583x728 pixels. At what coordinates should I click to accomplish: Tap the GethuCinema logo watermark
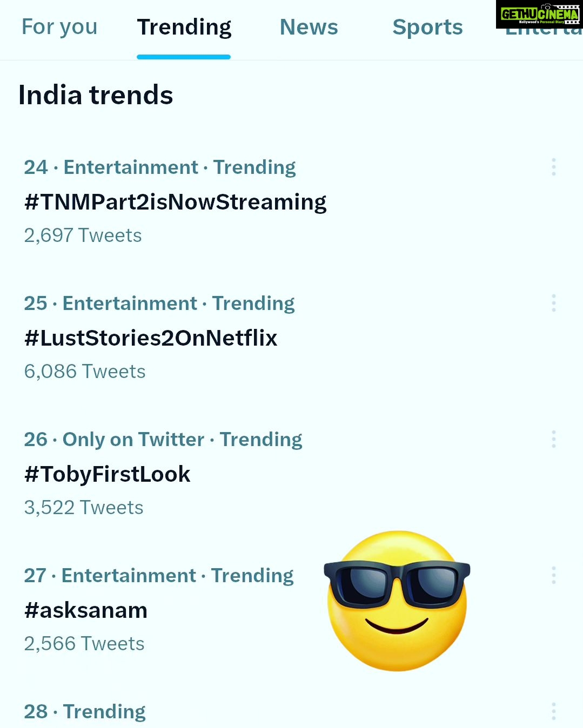click(539, 15)
